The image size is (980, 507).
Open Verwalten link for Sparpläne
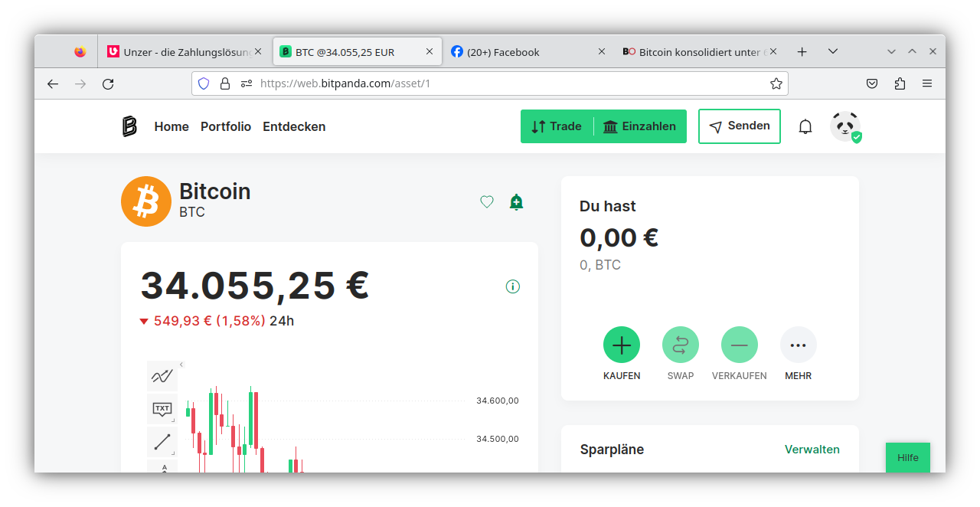[812, 450]
